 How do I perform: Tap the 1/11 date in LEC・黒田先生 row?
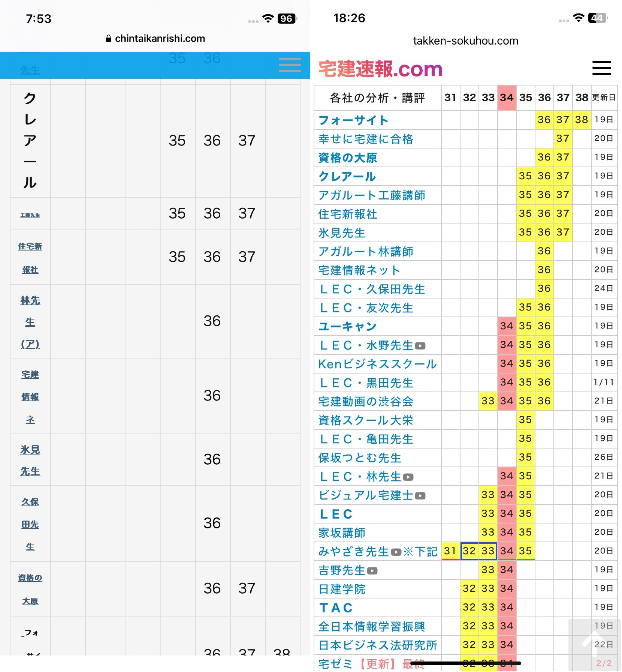[x=604, y=382]
